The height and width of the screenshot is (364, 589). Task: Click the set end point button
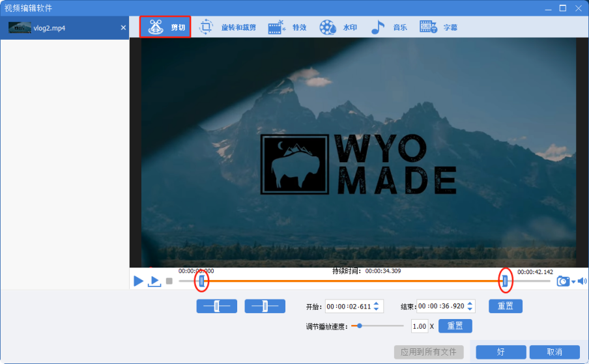pyautogui.click(x=265, y=306)
